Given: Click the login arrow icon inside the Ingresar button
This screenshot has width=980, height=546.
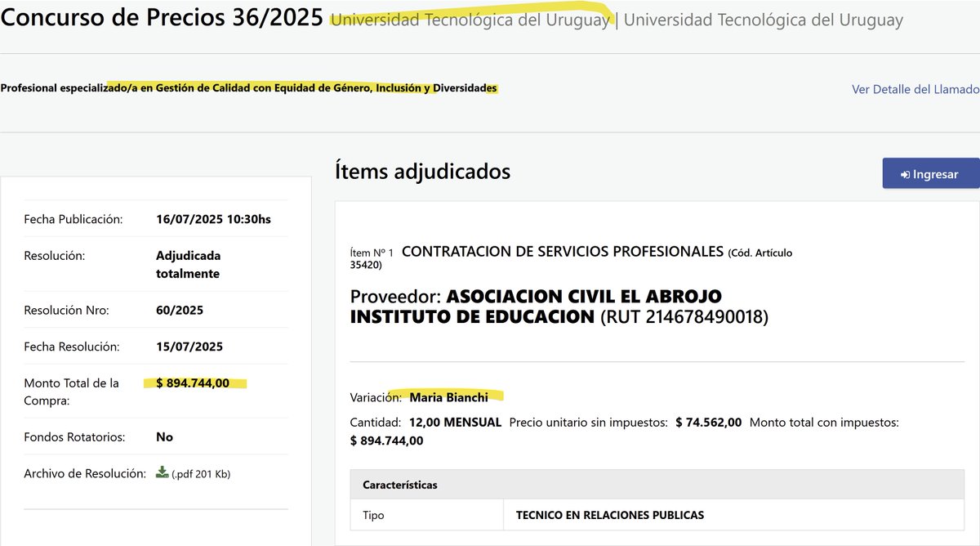Looking at the screenshot, I should coord(906,173).
